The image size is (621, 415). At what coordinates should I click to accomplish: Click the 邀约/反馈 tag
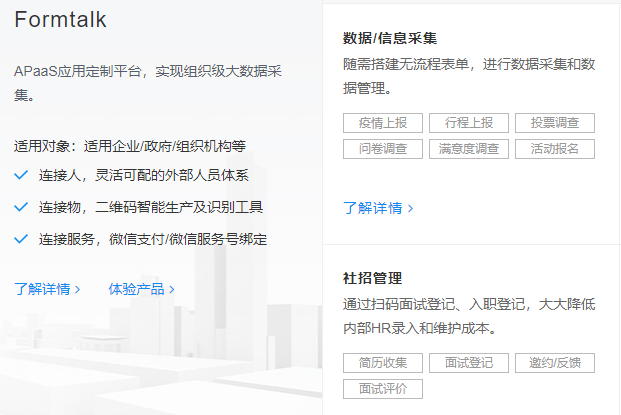(554, 363)
